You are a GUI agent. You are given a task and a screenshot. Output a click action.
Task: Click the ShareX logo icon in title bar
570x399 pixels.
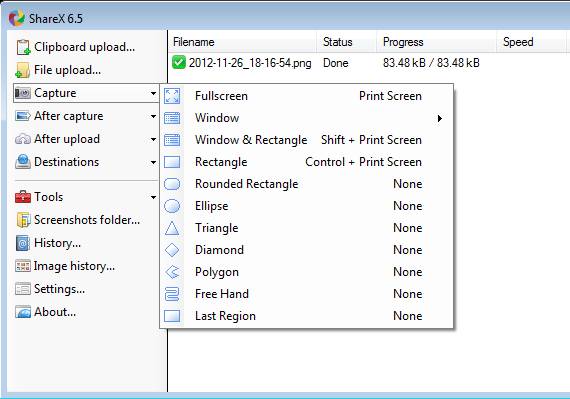coord(17,18)
